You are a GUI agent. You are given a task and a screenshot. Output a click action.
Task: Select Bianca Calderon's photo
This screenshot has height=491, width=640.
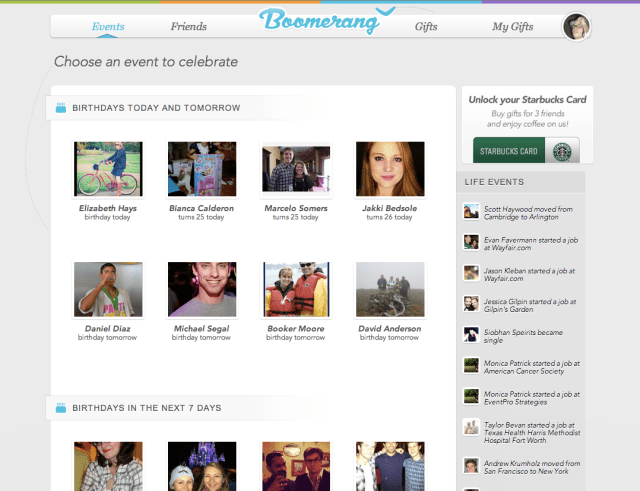pyautogui.click(x=202, y=169)
